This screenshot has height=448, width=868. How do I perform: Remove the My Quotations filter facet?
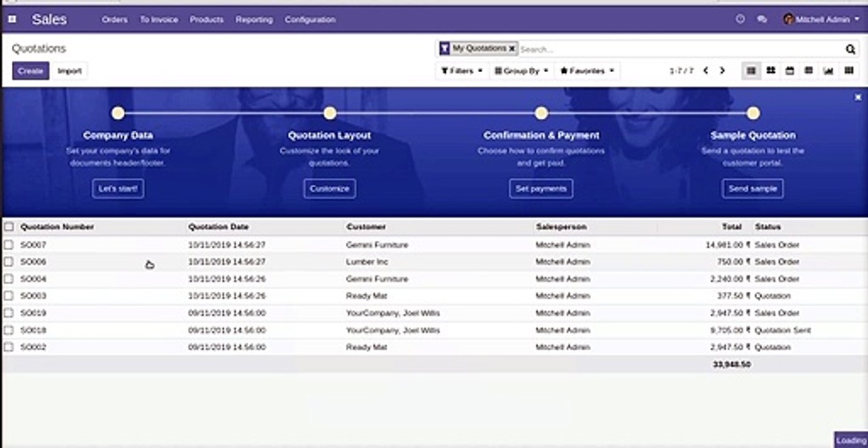point(512,48)
